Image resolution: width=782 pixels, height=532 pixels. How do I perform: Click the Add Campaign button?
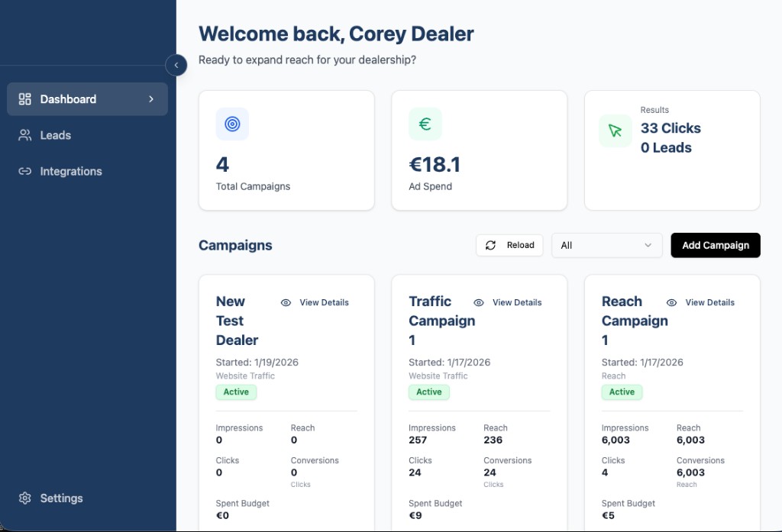click(x=715, y=245)
